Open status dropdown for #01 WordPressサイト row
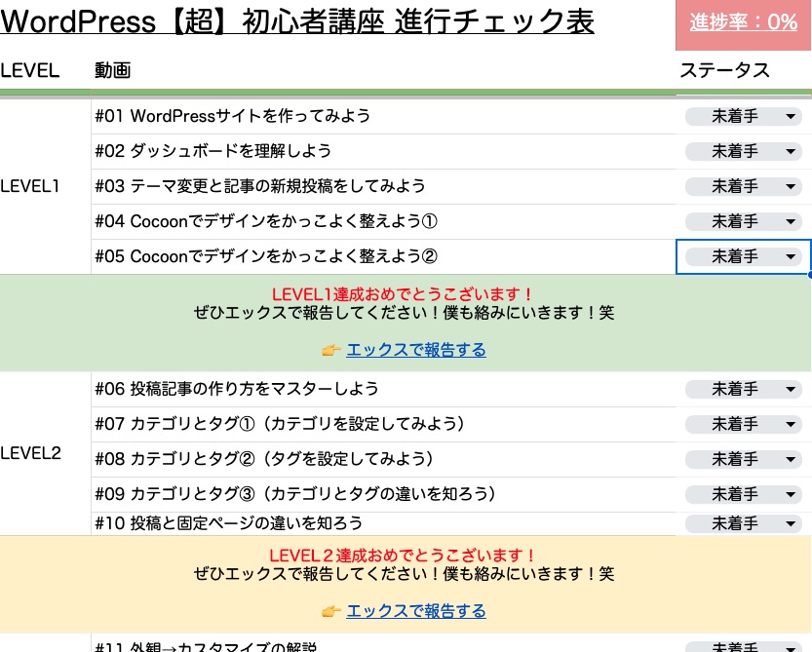The width and height of the screenshot is (812, 652). 743,116
